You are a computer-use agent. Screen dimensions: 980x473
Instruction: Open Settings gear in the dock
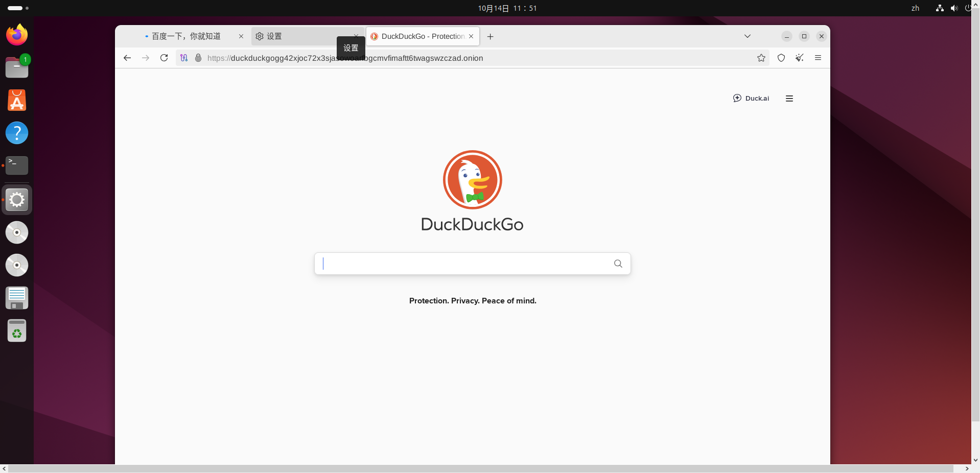pos(17,200)
